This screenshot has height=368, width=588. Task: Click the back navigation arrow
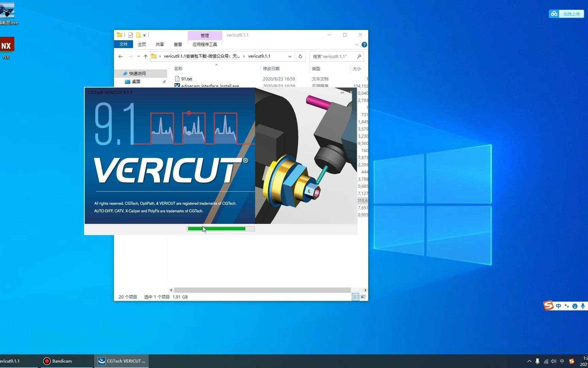(x=120, y=56)
